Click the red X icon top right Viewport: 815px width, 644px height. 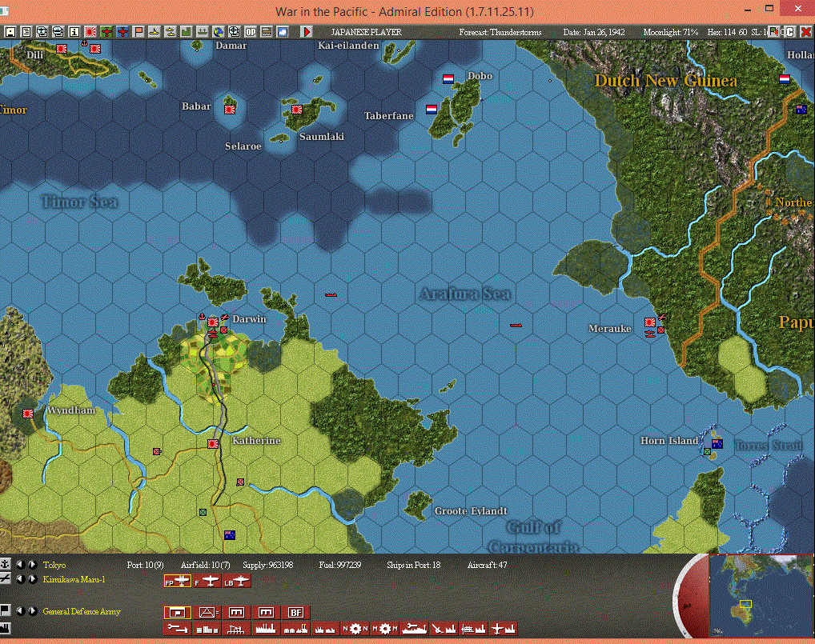tap(805, 32)
